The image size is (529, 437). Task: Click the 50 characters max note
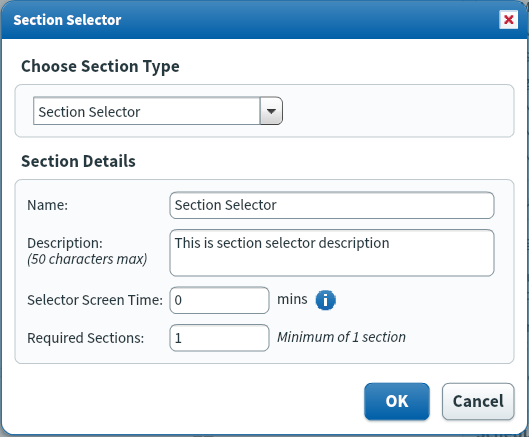click(x=87, y=259)
